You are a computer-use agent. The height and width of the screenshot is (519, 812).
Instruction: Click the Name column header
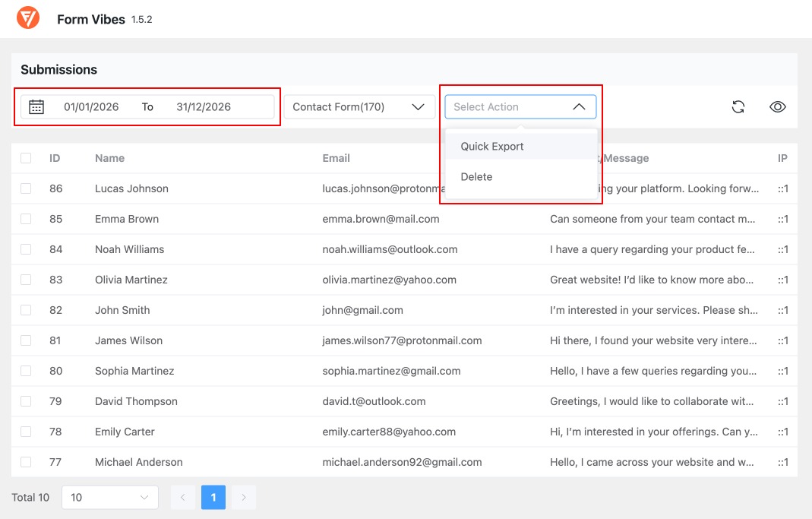click(109, 158)
